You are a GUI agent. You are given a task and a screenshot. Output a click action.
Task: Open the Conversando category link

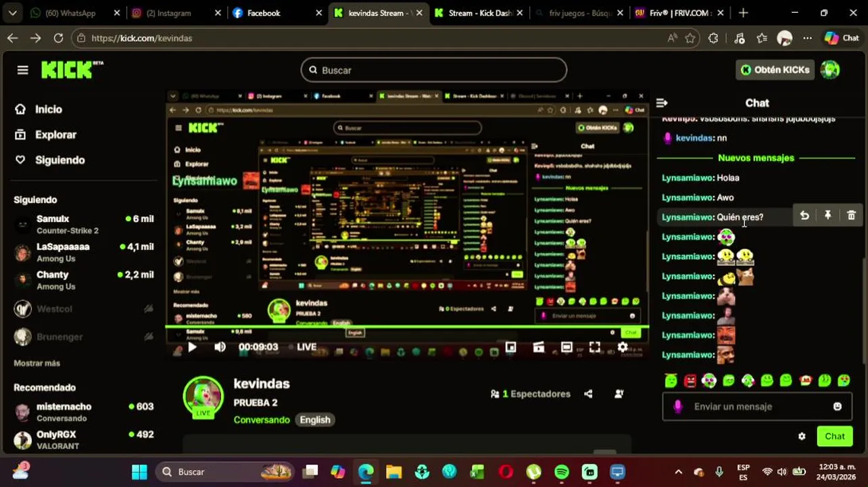pyautogui.click(x=262, y=419)
